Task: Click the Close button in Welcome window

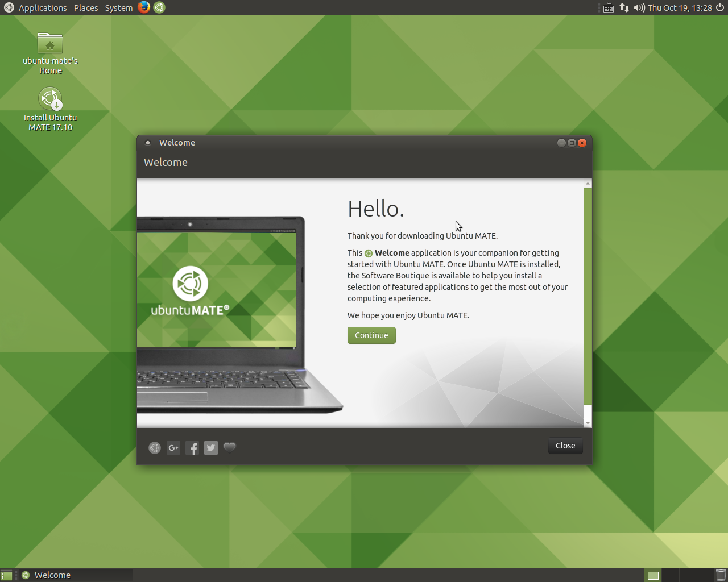Action: coord(565,446)
